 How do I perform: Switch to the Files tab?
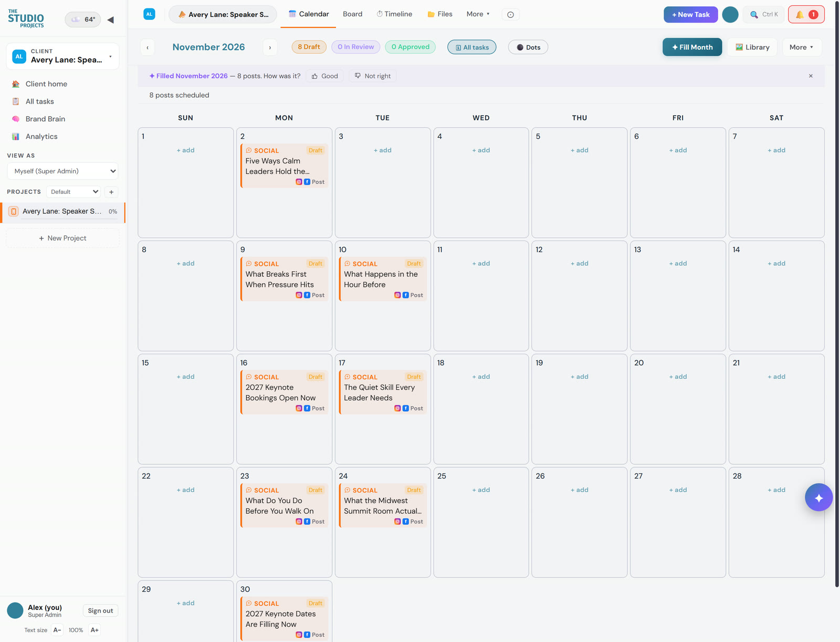click(x=440, y=14)
